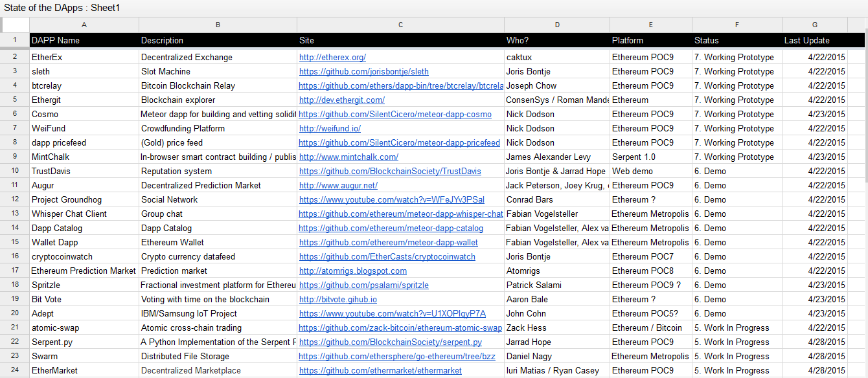The width and height of the screenshot is (868, 378).
Task: Click the Status header cell
Action: pos(737,40)
